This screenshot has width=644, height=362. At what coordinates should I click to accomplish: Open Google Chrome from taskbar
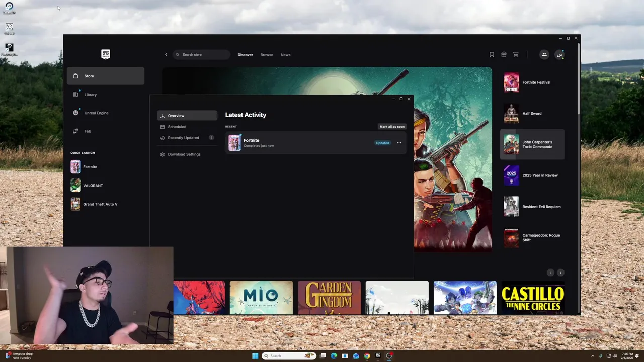[x=367, y=356]
